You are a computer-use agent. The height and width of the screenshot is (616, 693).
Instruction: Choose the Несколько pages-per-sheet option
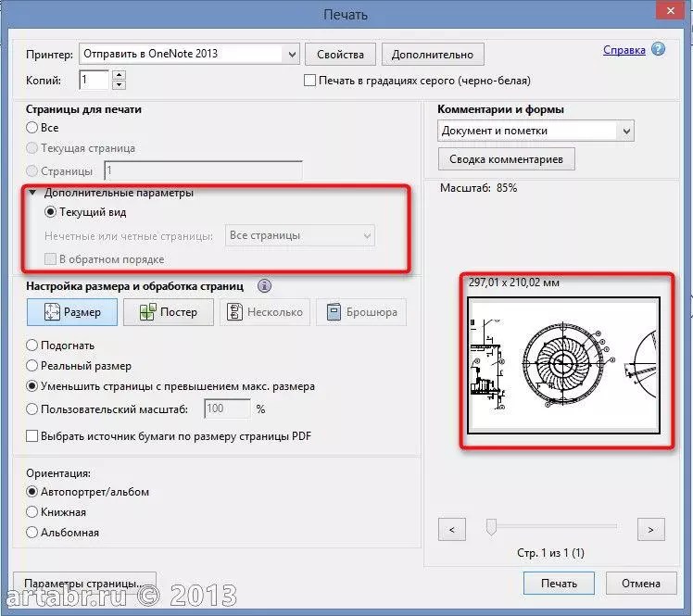click(264, 312)
